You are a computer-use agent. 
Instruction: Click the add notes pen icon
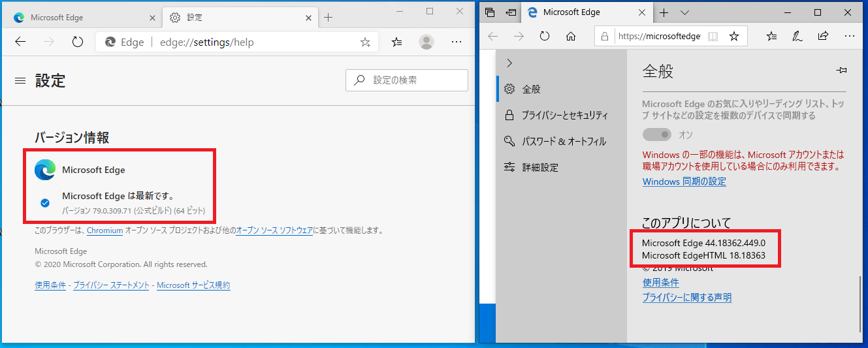pos(797,37)
